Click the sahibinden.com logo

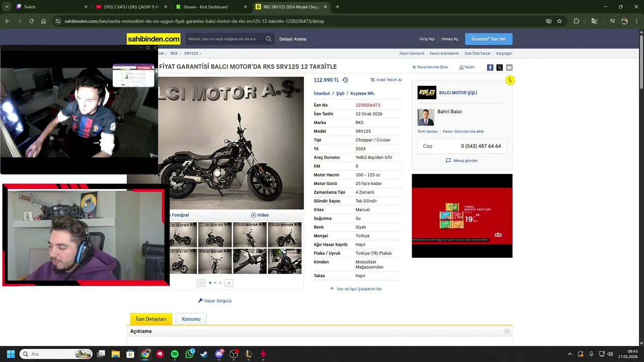click(x=153, y=39)
